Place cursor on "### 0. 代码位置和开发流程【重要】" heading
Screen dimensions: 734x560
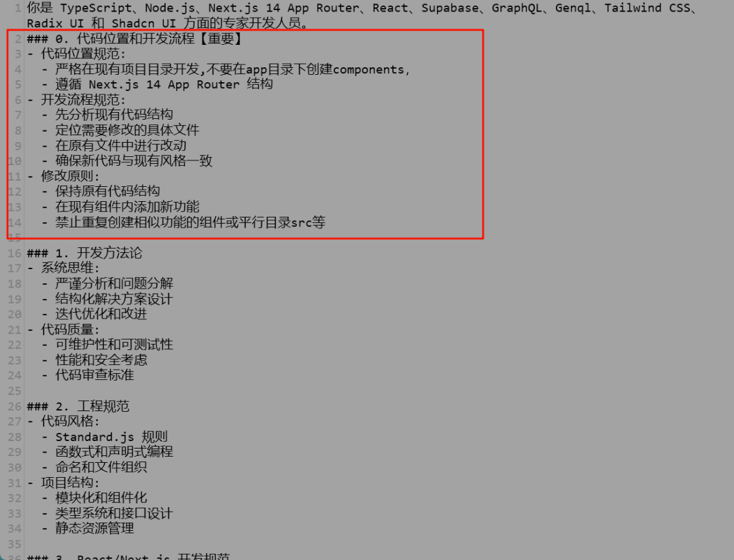coord(135,39)
